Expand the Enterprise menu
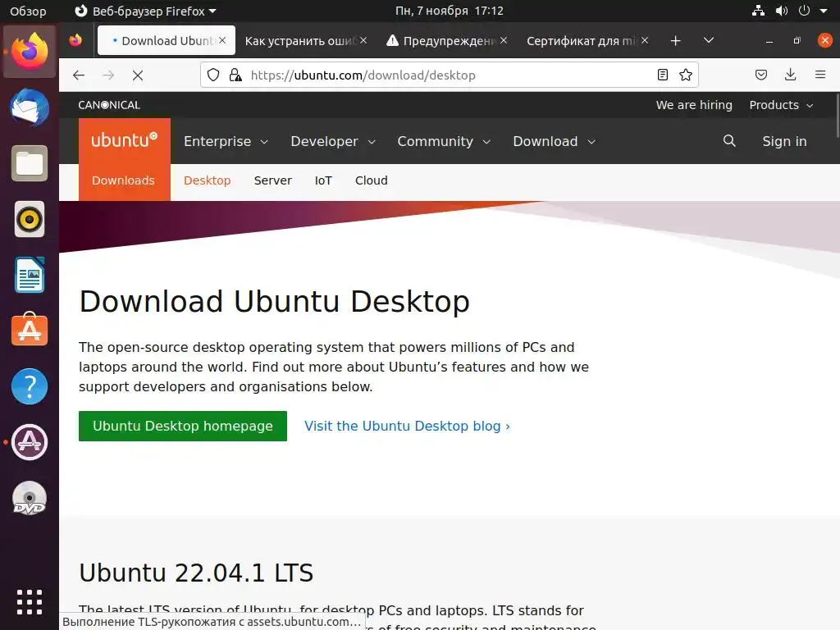 [226, 141]
